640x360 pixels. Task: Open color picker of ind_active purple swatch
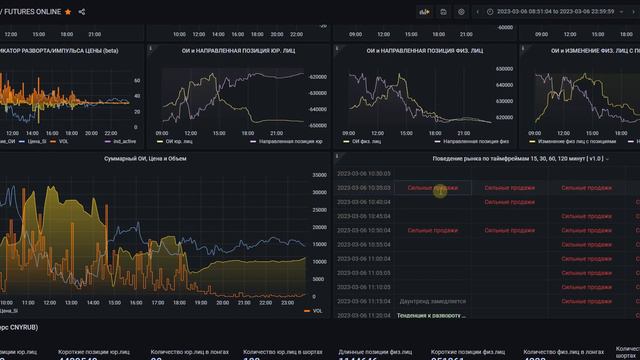108,141
